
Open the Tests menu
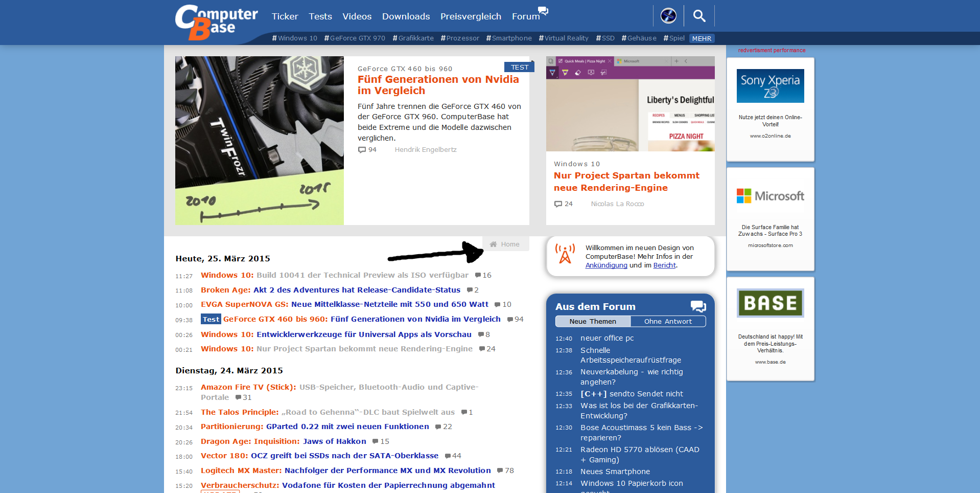coord(320,16)
